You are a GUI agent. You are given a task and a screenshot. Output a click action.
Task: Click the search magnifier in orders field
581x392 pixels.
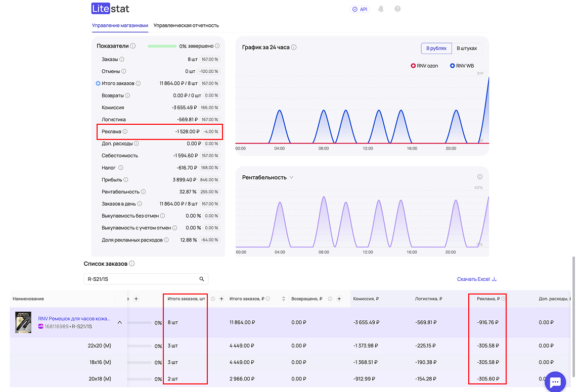202,279
